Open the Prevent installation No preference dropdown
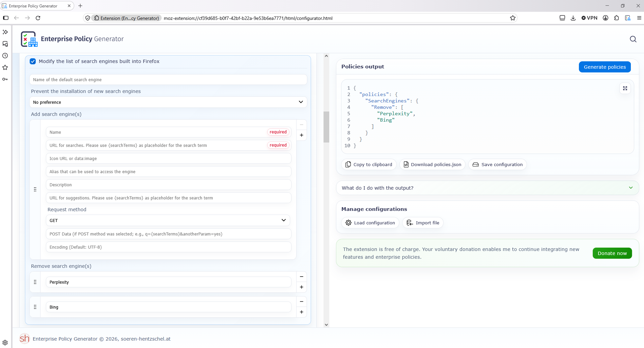The image size is (644, 348). (x=168, y=102)
